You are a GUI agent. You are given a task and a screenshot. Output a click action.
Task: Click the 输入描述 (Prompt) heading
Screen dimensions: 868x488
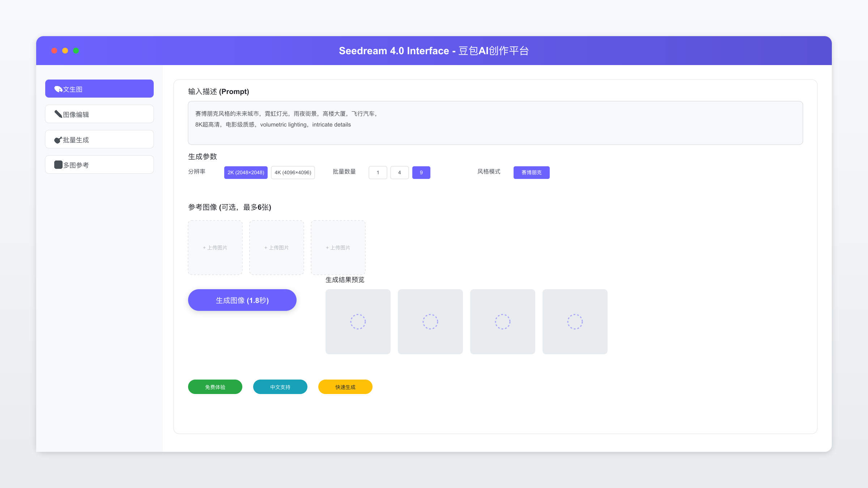point(218,91)
